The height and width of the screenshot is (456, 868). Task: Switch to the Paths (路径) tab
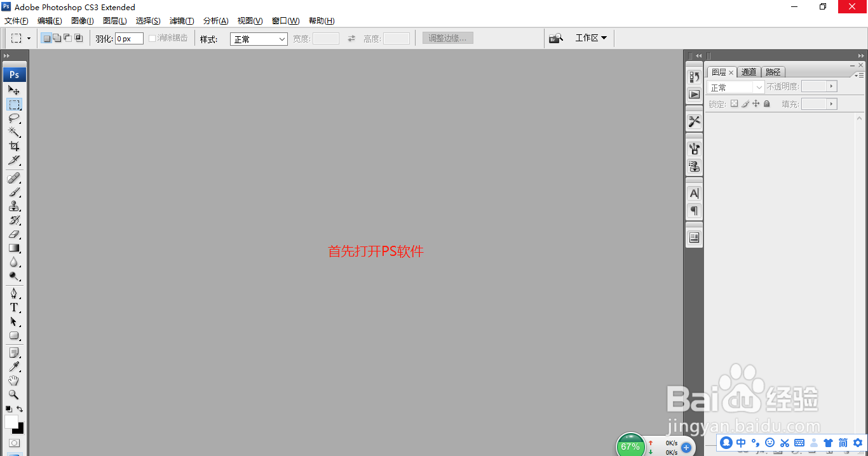(773, 72)
